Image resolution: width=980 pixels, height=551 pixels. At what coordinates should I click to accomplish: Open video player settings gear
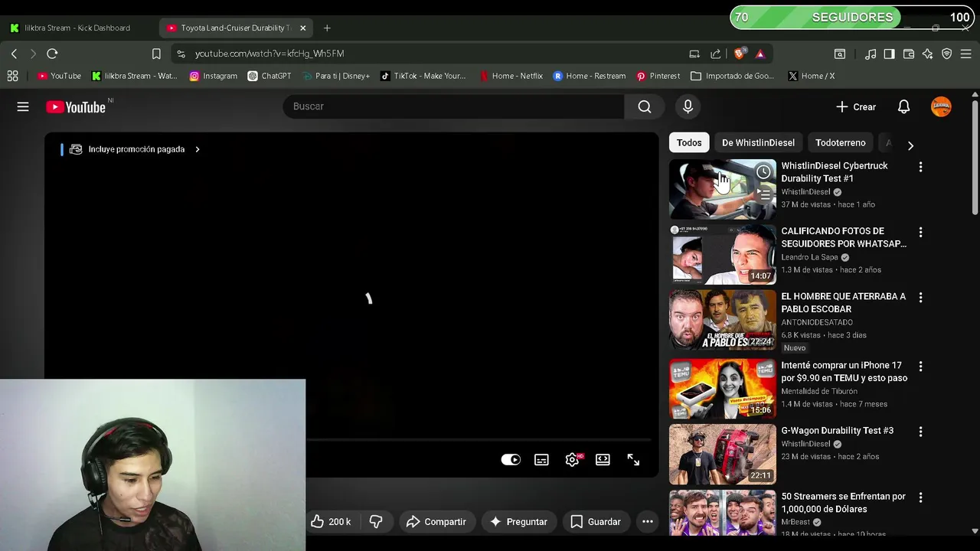click(572, 460)
